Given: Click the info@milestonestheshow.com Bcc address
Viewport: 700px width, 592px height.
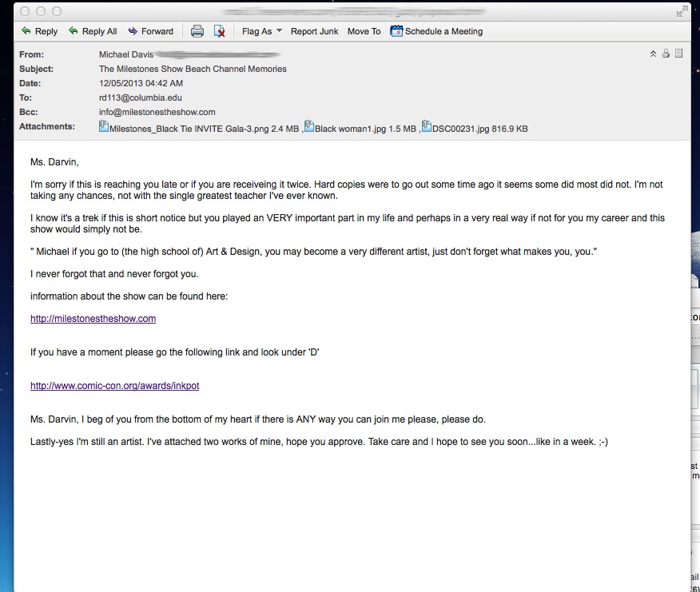Looking at the screenshot, I should click(157, 113).
